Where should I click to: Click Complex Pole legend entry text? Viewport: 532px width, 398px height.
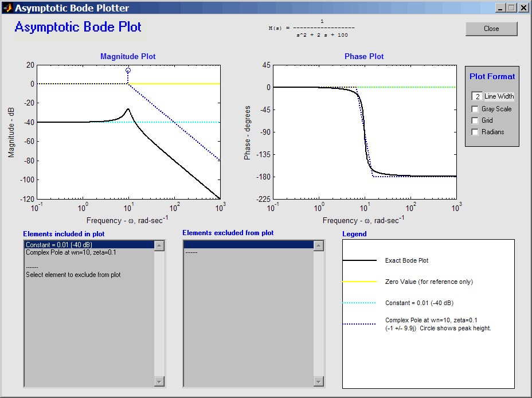438,324
